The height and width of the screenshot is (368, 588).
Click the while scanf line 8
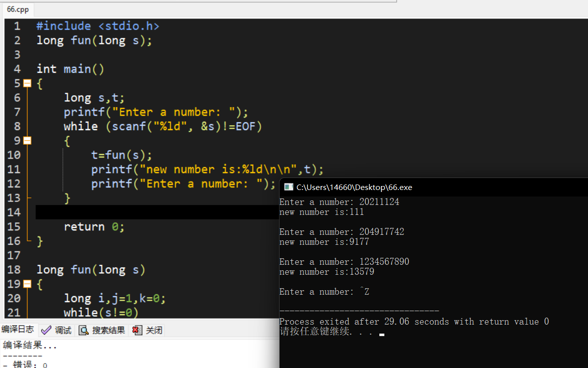(x=163, y=126)
